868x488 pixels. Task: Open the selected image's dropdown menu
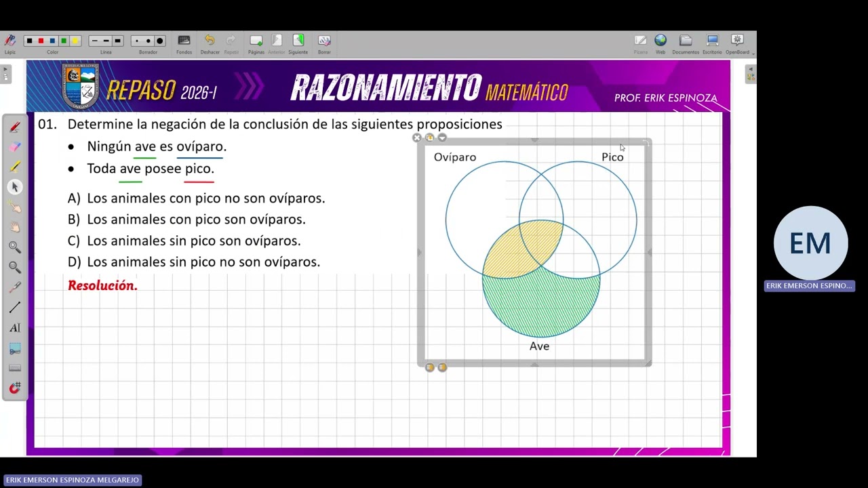tap(442, 138)
